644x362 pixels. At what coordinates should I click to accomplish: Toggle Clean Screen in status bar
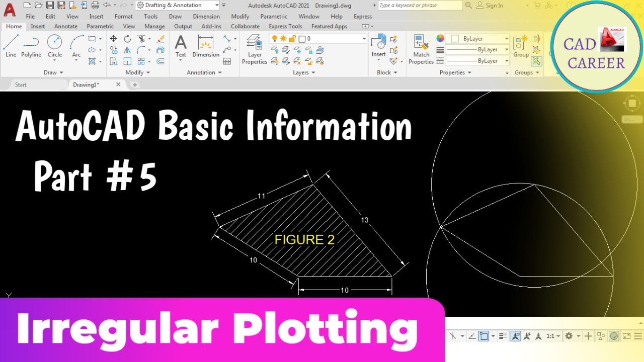[x=626, y=336]
